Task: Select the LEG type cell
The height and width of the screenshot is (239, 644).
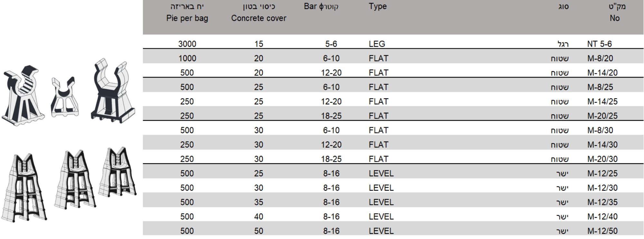Action: (x=377, y=44)
